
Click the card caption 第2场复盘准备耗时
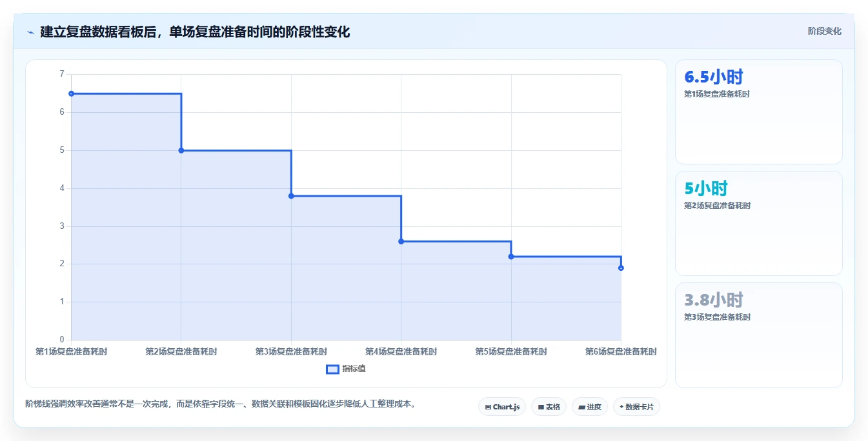click(717, 206)
